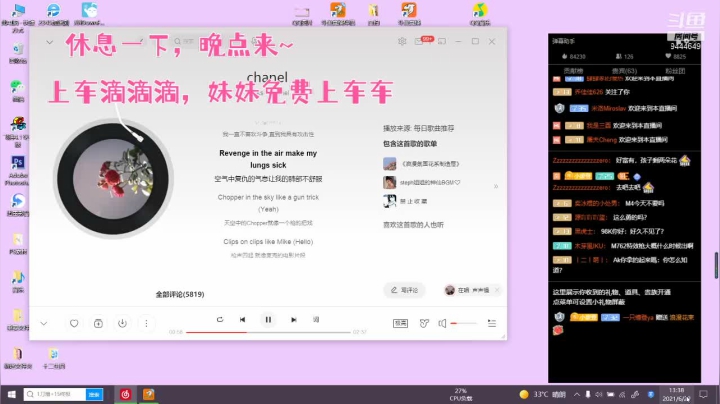Click the blue search button in taskbar
This screenshot has width=720, height=404.
click(94, 394)
